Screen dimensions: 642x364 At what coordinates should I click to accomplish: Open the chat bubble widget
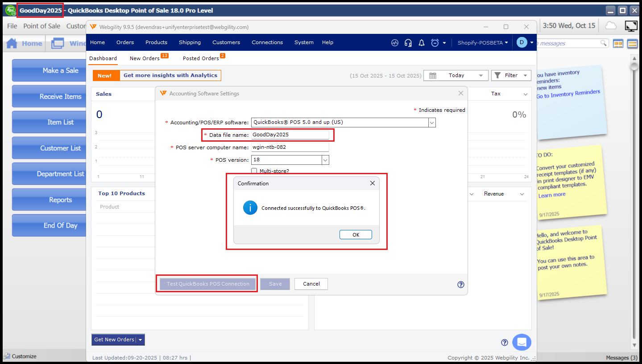pyautogui.click(x=522, y=342)
